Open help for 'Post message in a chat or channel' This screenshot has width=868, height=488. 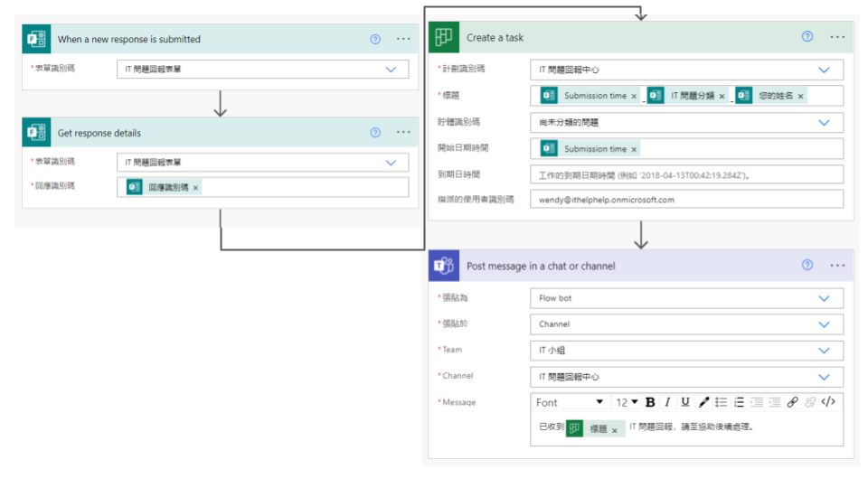[x=807, y=265]
